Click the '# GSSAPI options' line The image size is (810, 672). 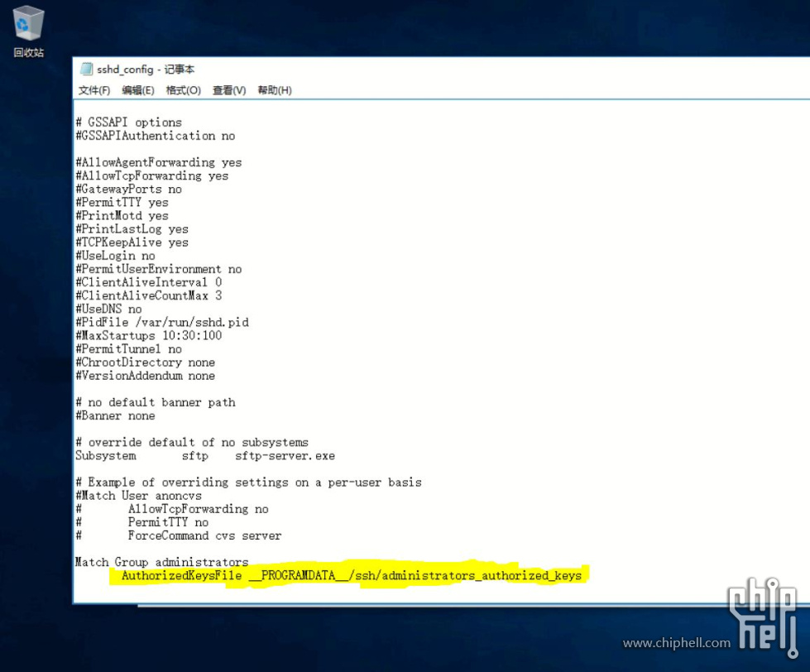click(x=128, y=122)
